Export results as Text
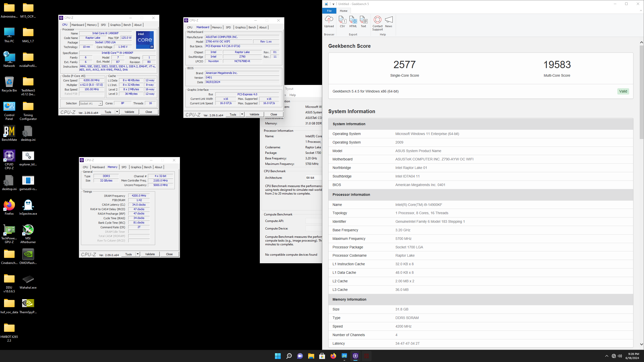Viewport: 644px width, 362px height. pos(363,22)
